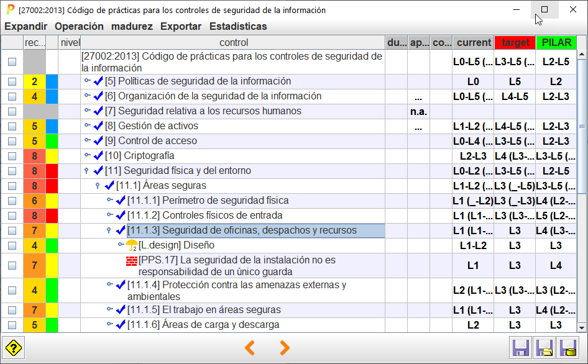588x364 pixels.
Task: Click the blue checkmark icon beside [10] Criptografía
Action: (x=98, y=156)
